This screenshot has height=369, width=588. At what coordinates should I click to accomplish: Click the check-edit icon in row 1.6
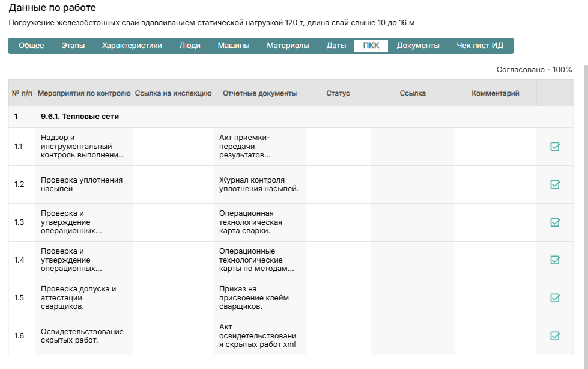[x=555, y=336]
